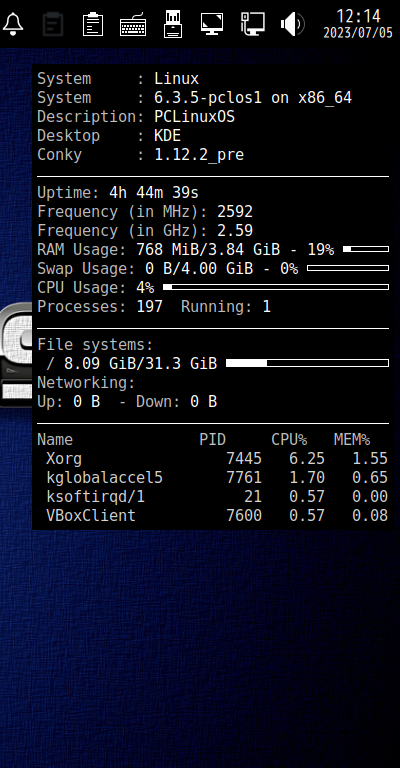This screenshot has width=400, height=768.
Task: Click the 2023/07/05 date label
Action: [x=358, y=33]
